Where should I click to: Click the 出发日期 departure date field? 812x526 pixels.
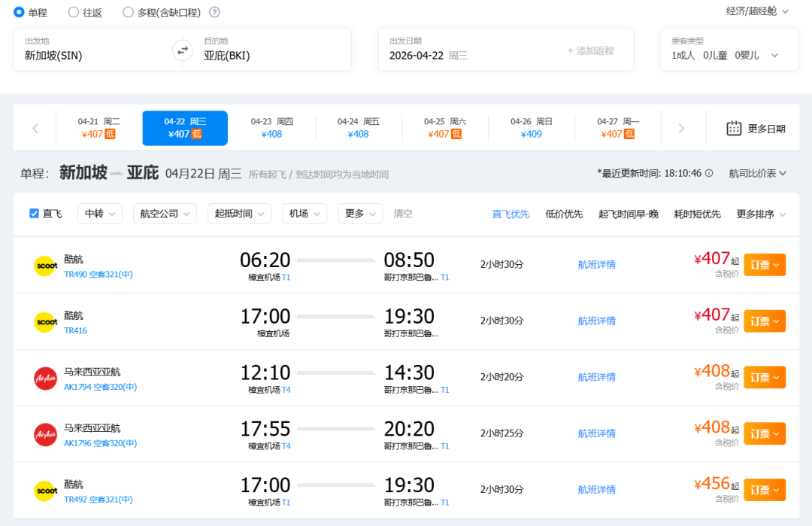point(466,50)
